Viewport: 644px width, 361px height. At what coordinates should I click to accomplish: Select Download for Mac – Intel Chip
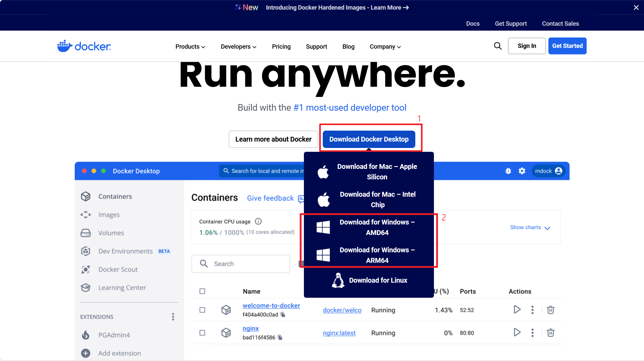pos(369,200)
